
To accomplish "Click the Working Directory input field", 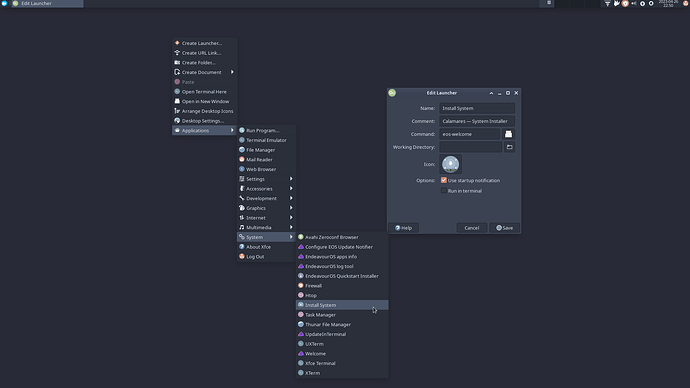I will pyautogui.click(x=470, y=147).
